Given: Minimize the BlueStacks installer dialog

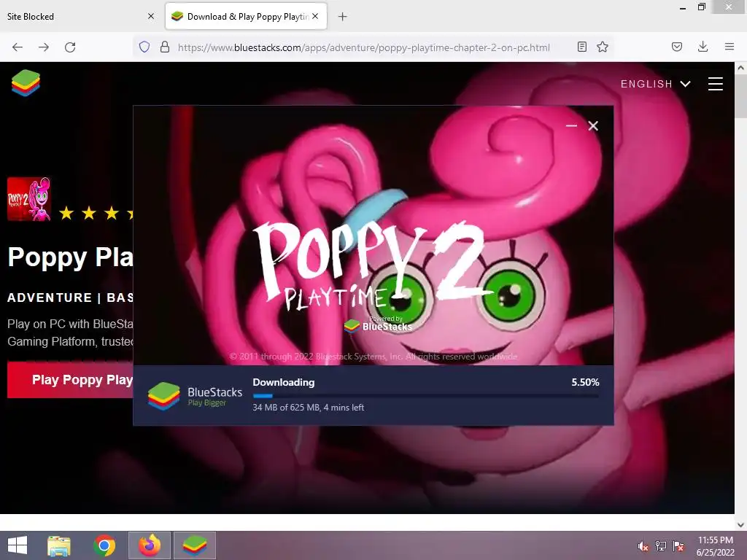Looking at the screenshot, I should 572,125.
